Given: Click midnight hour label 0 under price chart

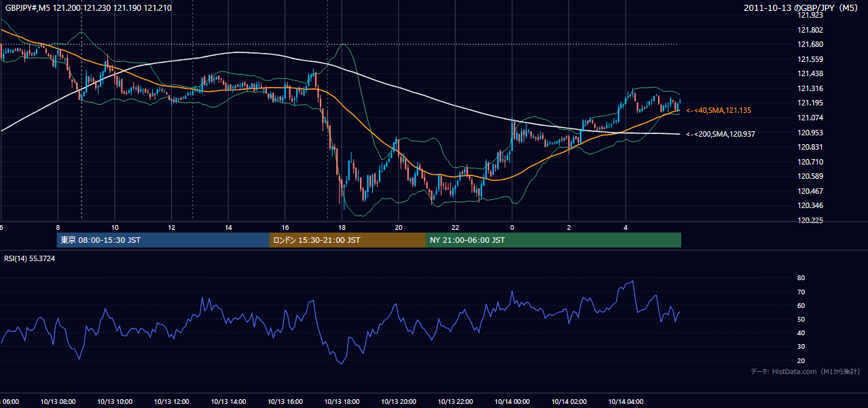Looking at the screenshot, I should [x=512, y=228].
